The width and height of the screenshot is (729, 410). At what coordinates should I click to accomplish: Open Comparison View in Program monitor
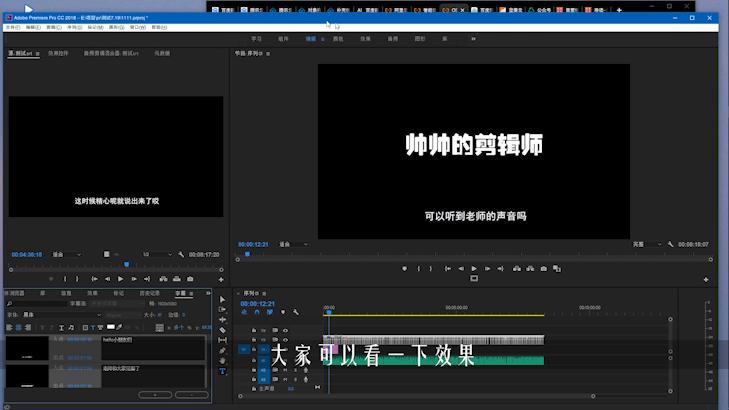click(x=557, y=269)
